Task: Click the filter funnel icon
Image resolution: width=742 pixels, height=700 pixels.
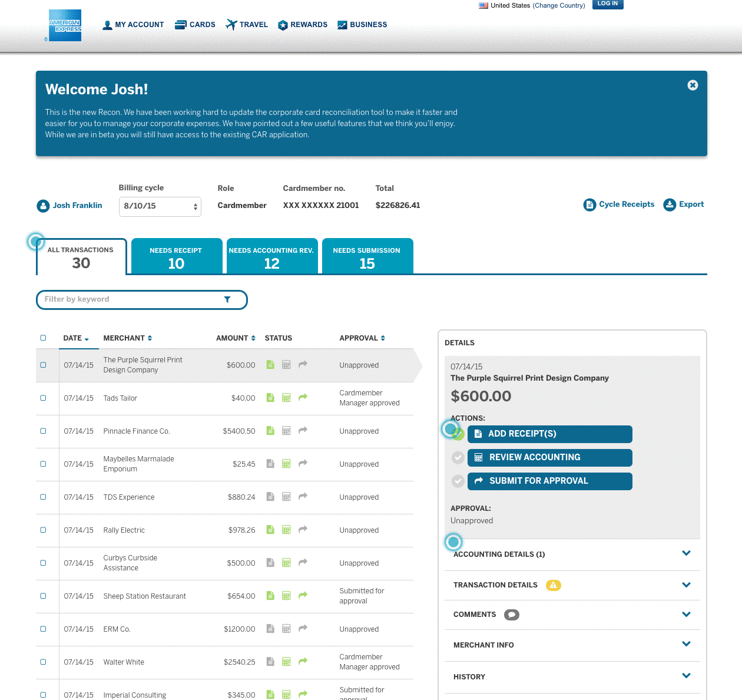Action: point(227,299)
